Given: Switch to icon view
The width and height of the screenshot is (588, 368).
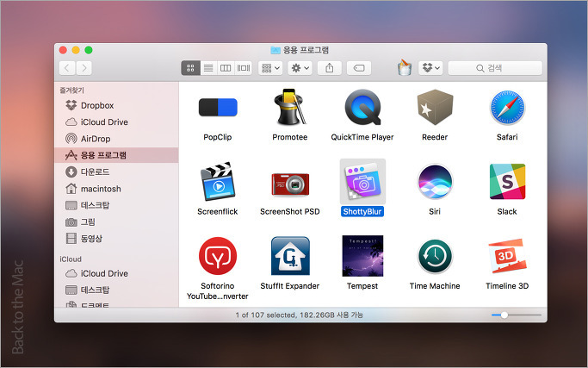Looking at the screenshot, I should 190,68.
